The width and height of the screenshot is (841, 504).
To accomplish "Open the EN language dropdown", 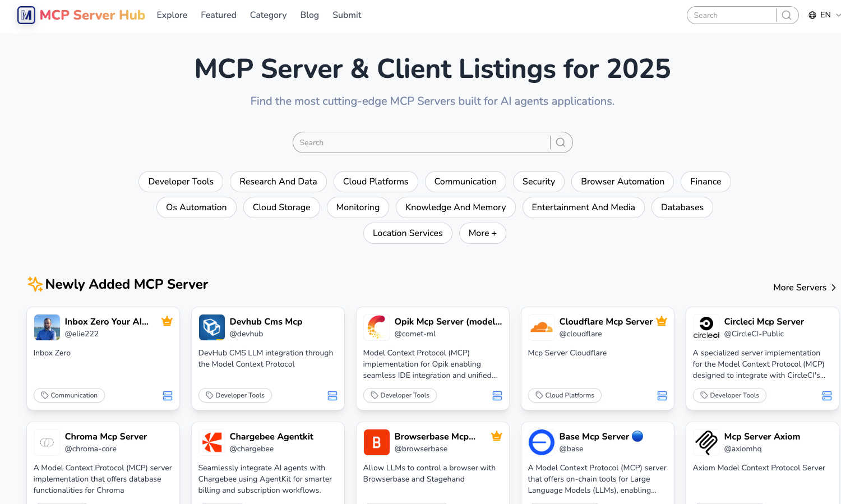I will point(825,15).
